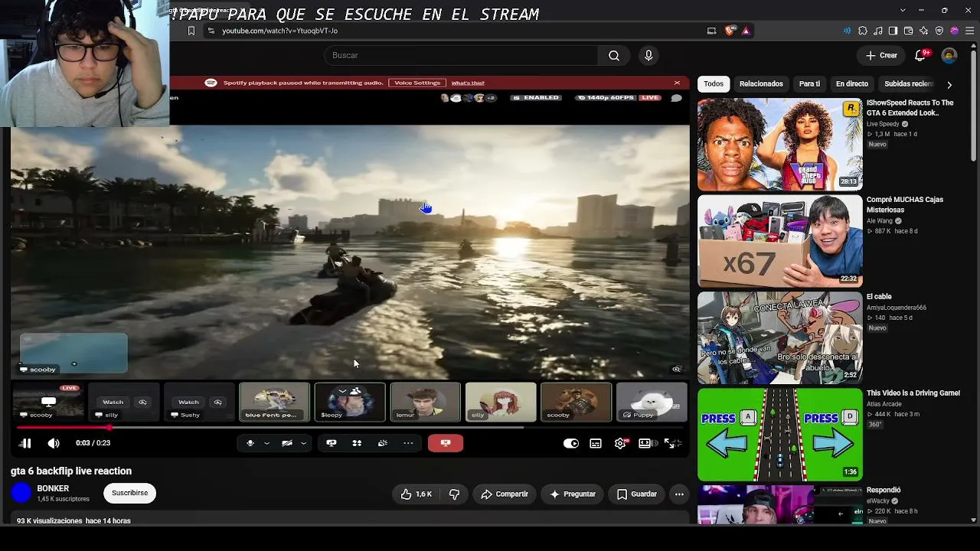Click the install app icon in the address bar

(x=711, y=31)
